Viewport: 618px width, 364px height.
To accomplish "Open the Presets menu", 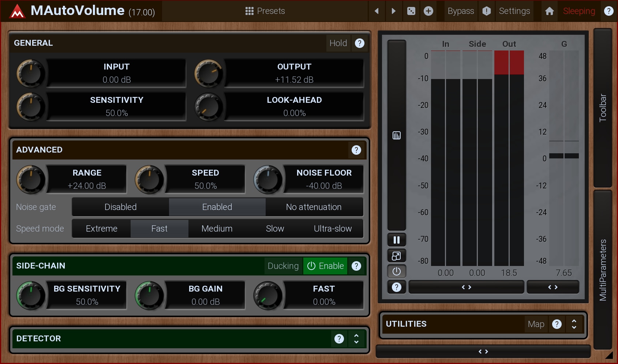I will 265,11.
